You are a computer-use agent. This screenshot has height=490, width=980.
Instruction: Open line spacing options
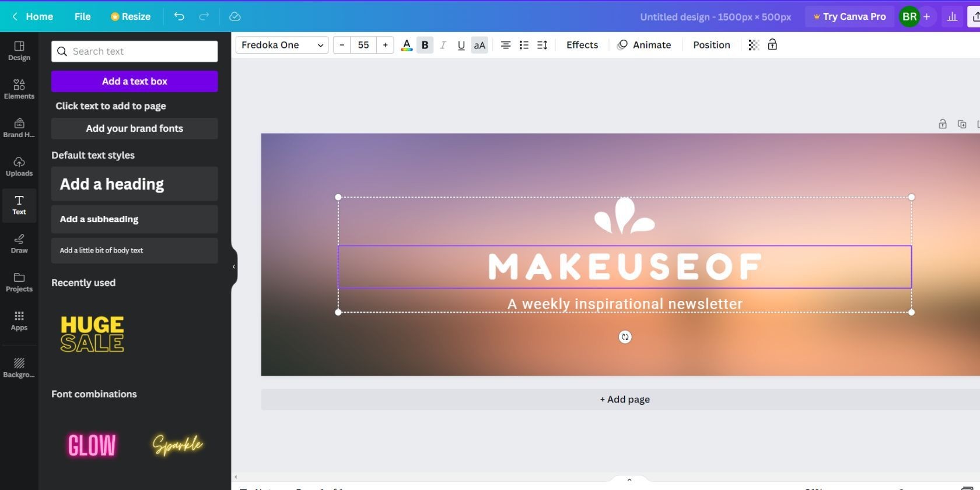click(x=542, y=45)
